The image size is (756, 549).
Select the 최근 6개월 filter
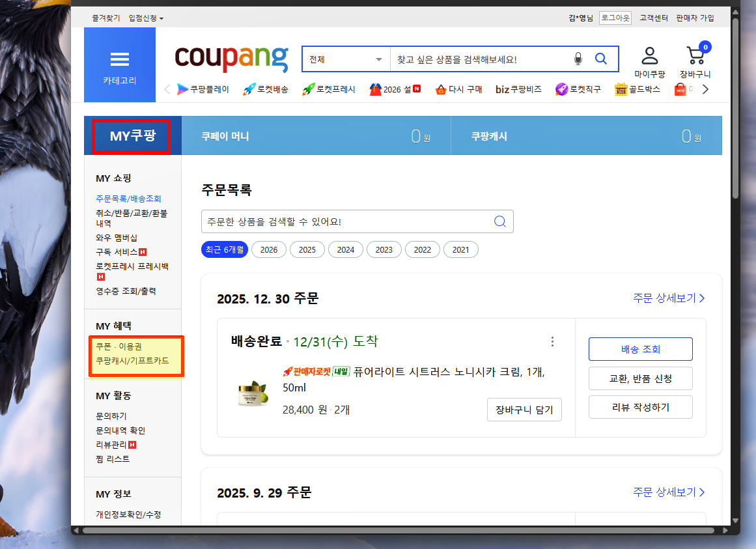coord(225,249)
